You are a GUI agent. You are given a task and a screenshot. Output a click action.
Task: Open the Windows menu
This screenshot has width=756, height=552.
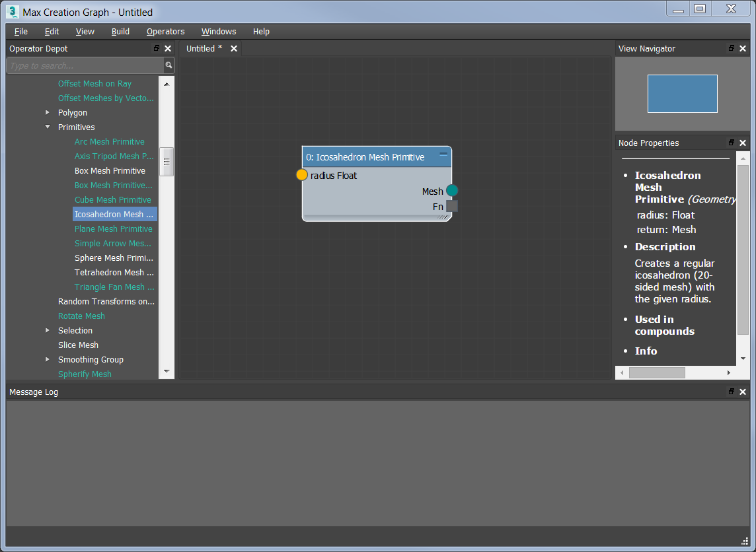[219, 31]
